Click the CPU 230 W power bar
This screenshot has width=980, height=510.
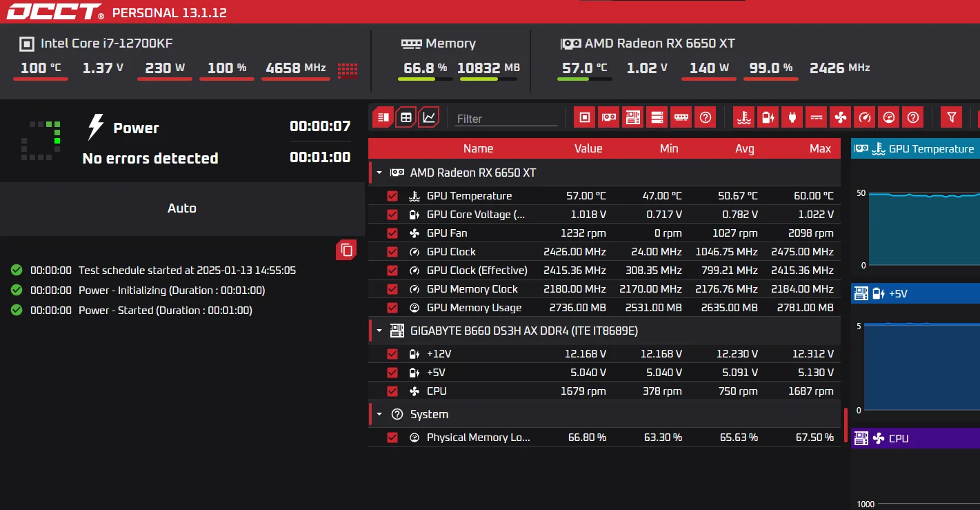pos(165,79)
